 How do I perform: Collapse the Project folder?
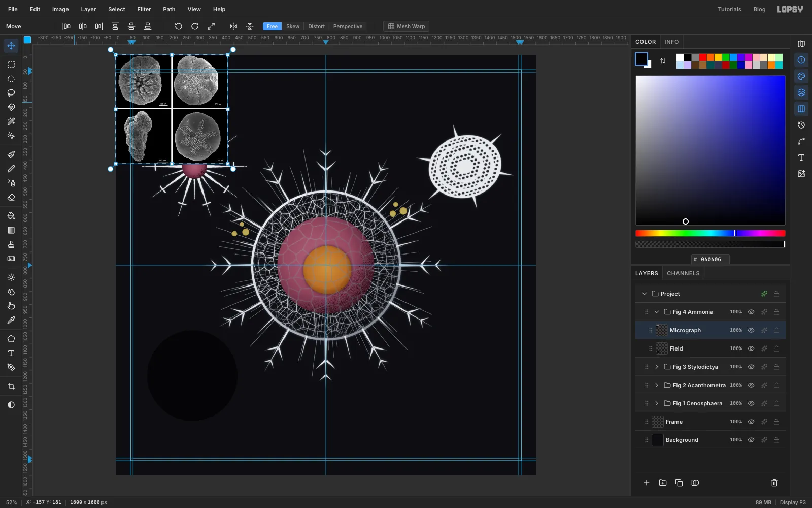[645, 294]
